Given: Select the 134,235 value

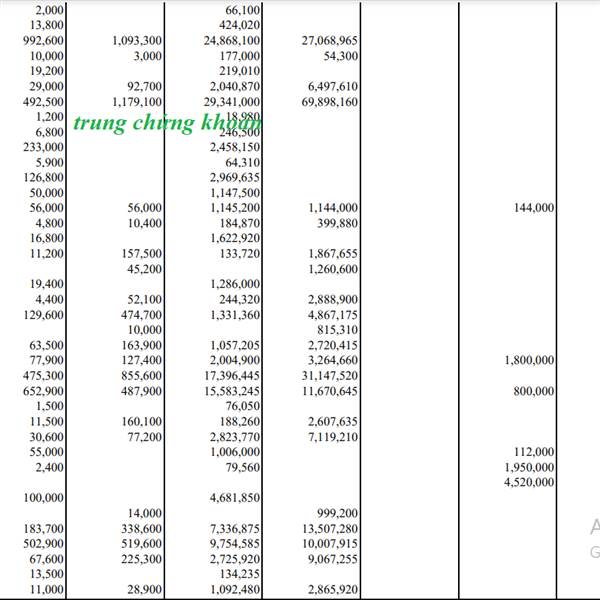Looking at the screenshot, I should pyautogui.click(x=240, y=574).
